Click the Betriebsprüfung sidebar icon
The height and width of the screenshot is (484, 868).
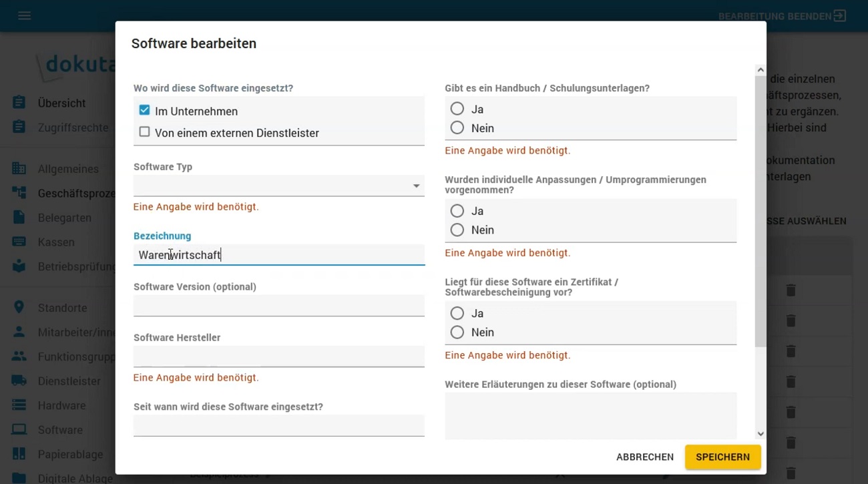[19, 266]
